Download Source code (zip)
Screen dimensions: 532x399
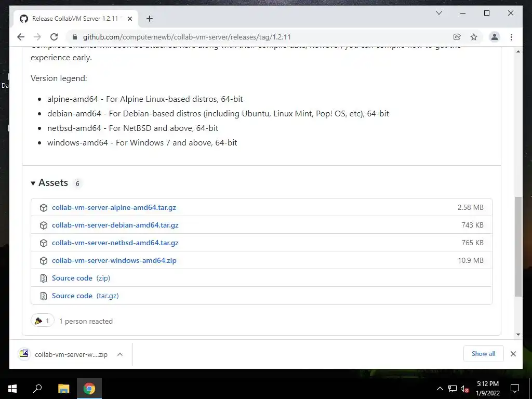pyautogui.click(x=81, y=278)
